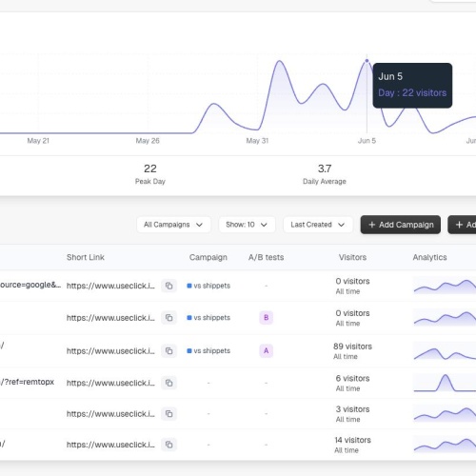Open short link in 14 visitors row
The image size is (476, 476).
pyautogui.click(x=110, y=445)
